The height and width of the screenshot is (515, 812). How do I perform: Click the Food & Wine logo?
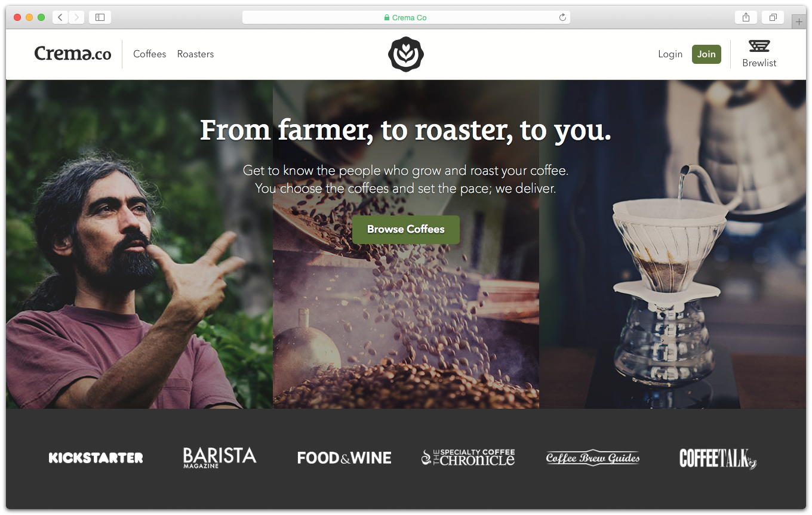point(345,458)
